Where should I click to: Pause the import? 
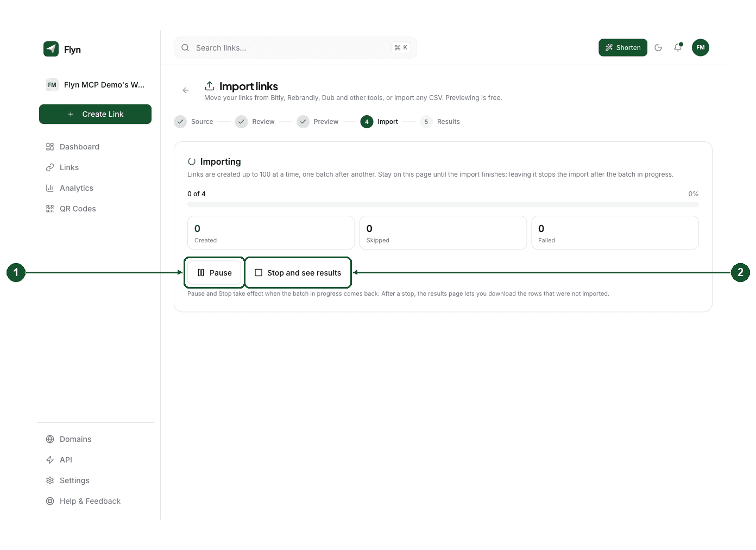pos(215,273)
